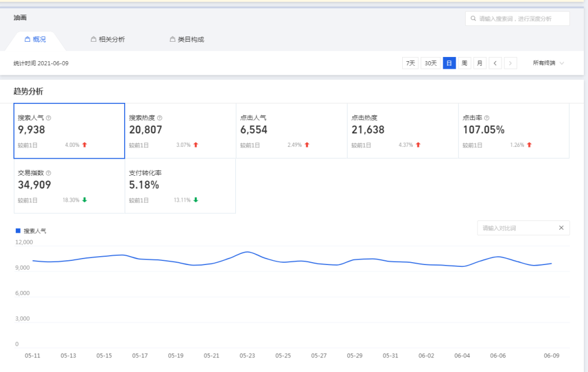Clear comparison word with X icon
Image resolution: width=588 pixels, height=372 pixels.
(x=561, y=228)
